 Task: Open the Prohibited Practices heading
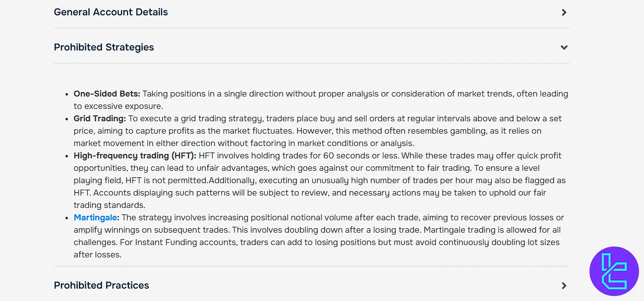coord(101,286)
